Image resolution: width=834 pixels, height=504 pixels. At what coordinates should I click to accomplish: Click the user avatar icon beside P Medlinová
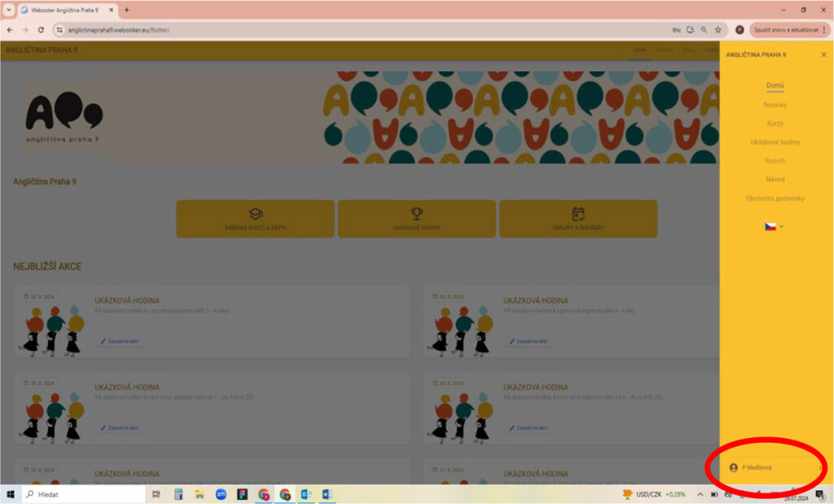point(734,468)
